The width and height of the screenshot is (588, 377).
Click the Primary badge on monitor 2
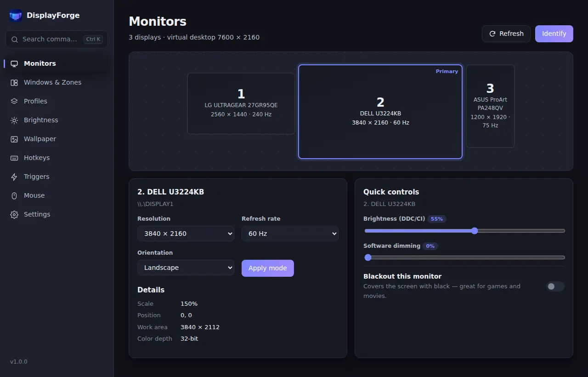[x=447, y=71]
